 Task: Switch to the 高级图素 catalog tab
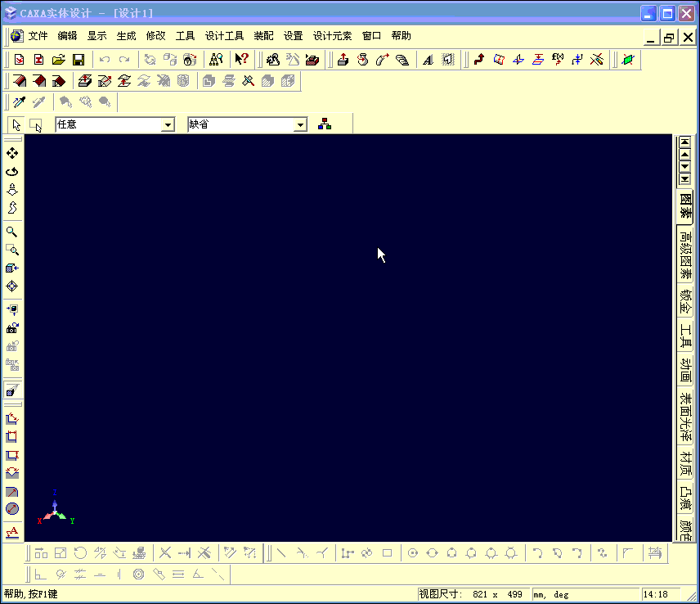coord(685,255)
